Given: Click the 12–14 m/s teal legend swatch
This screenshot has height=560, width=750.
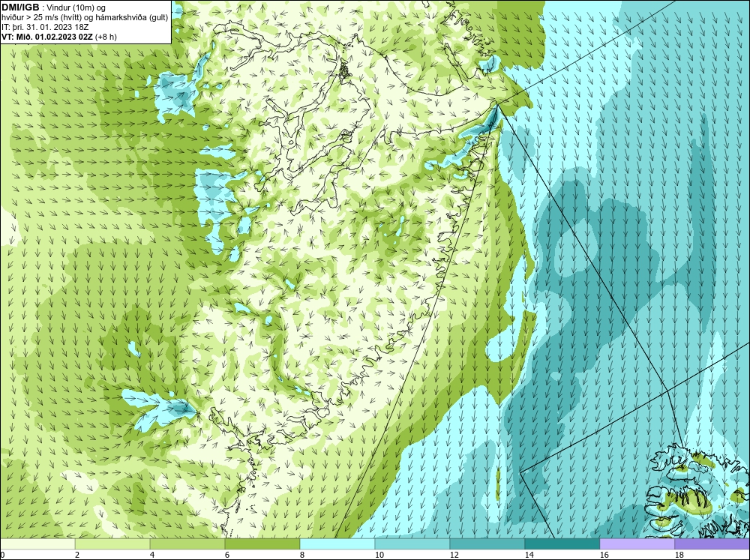Looking at the screenshot, I should pos(487,544).
